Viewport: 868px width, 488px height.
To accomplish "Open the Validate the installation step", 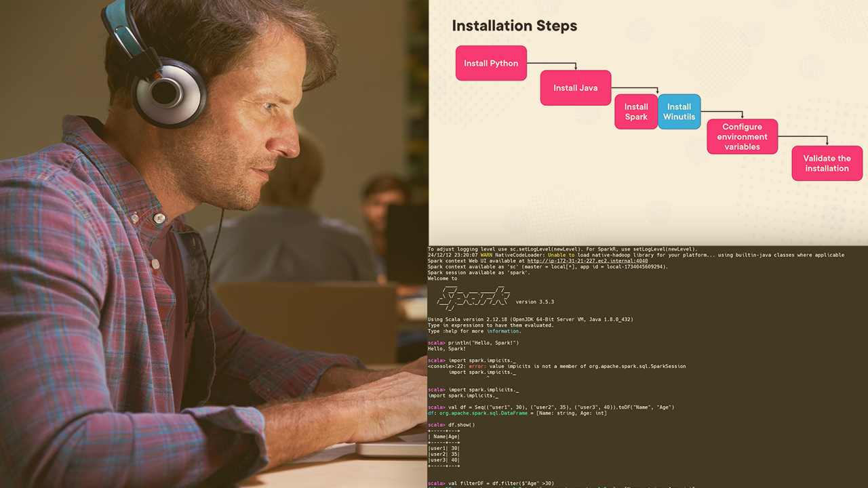I will click(x=827, y=163).
